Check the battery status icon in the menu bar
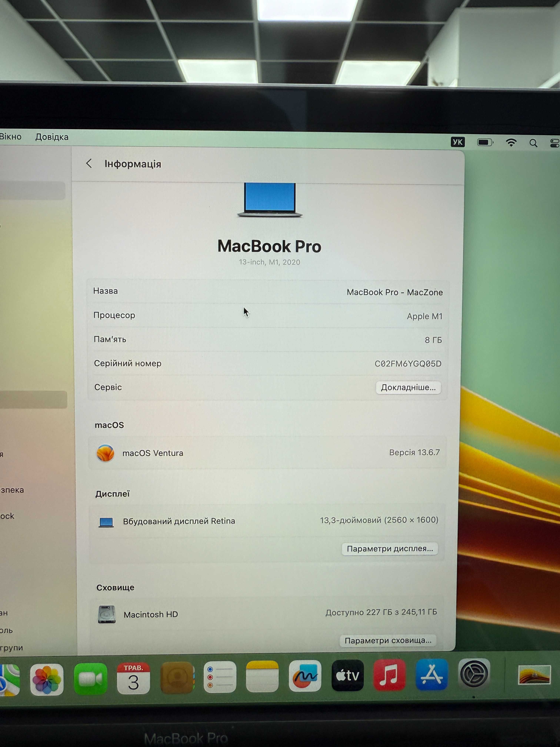Screen dimensions: 560x747 (485, 142)
